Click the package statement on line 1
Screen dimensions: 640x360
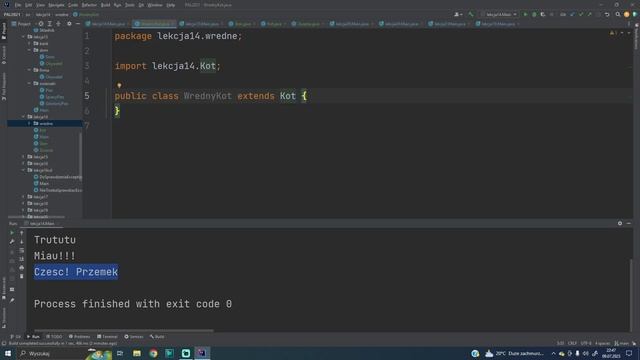(x=178, y=36)
